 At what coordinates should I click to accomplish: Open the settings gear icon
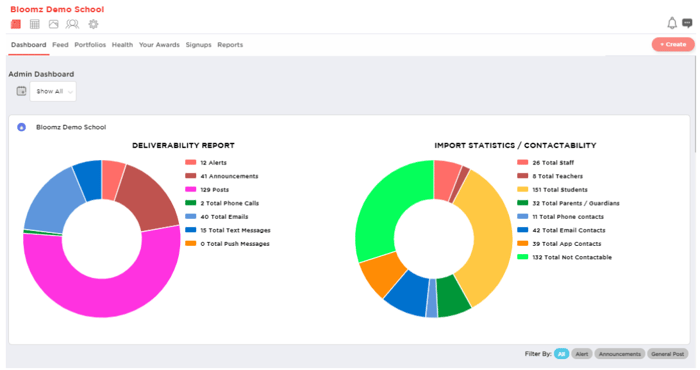click(93, 24)
